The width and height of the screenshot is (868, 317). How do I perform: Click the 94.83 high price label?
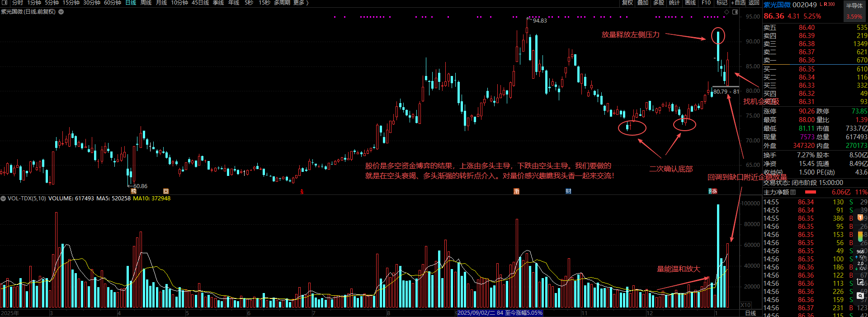click(x=540, y=21)
